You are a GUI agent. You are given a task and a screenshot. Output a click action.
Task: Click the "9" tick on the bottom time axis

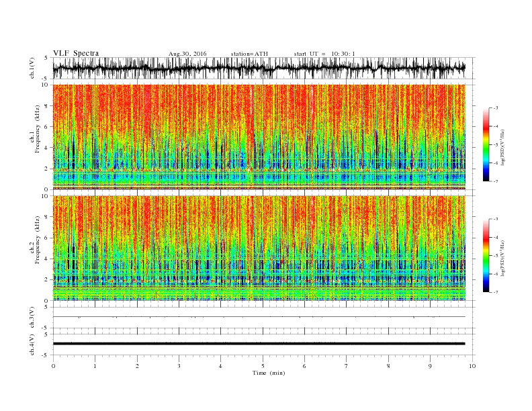(x=430, y=366)
